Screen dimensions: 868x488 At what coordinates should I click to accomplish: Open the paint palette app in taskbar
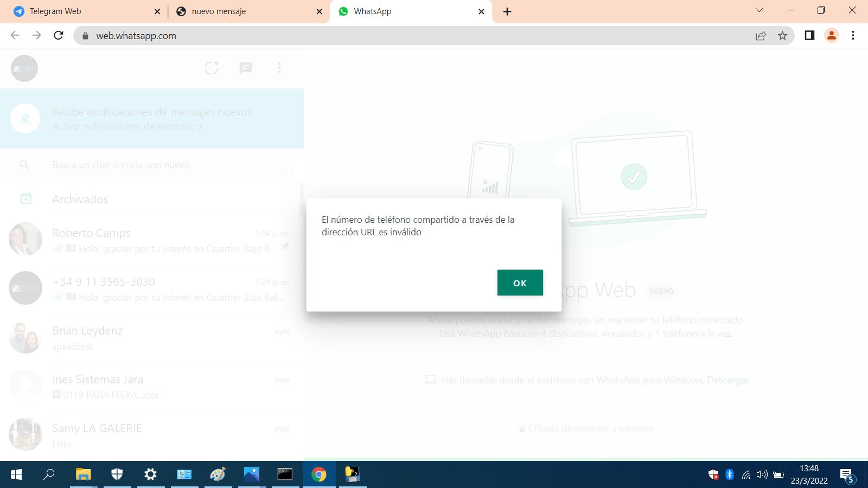pyautogui.click(x=218, y=474)
